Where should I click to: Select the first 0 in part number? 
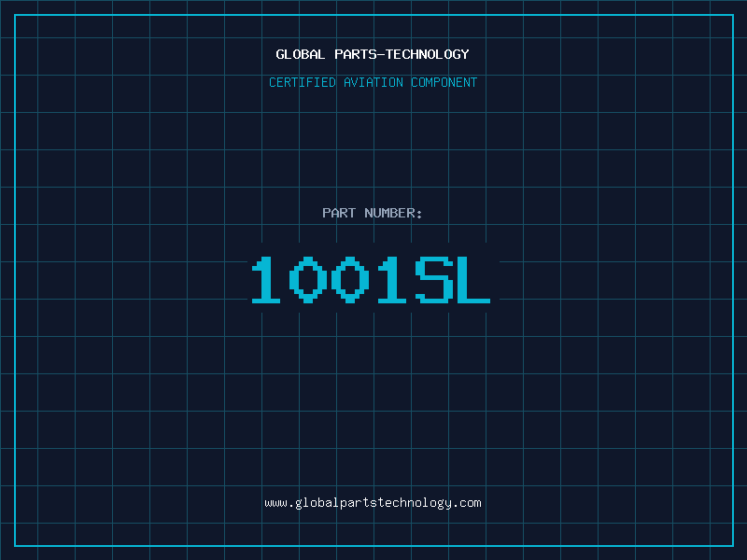coord(307,280)
